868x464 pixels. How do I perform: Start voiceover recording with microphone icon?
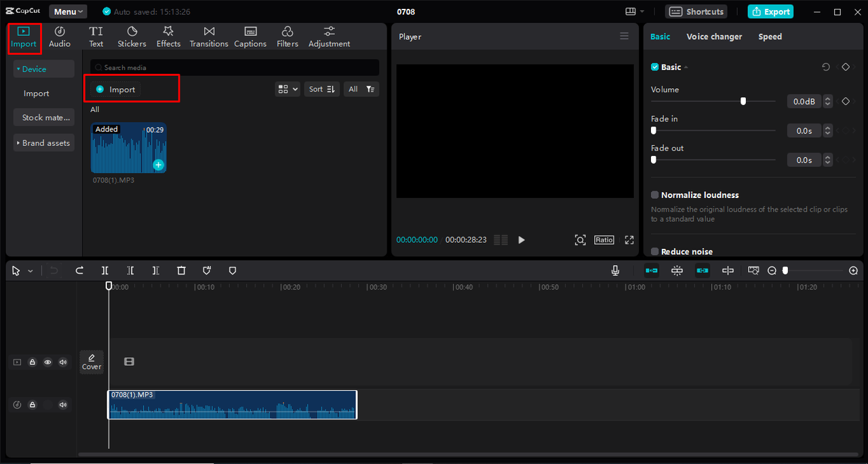pos(615,271)
